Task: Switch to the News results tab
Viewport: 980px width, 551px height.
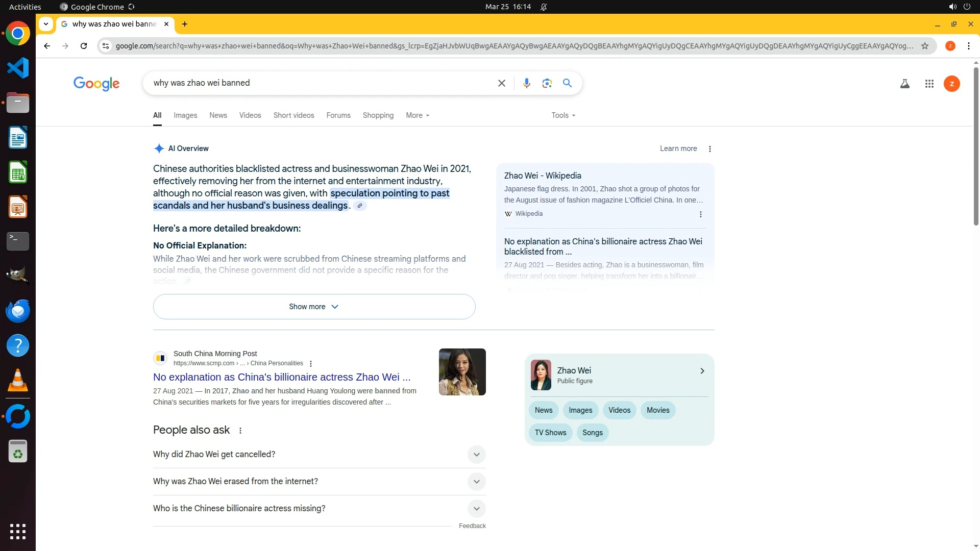Action: [x=218, y=115]
